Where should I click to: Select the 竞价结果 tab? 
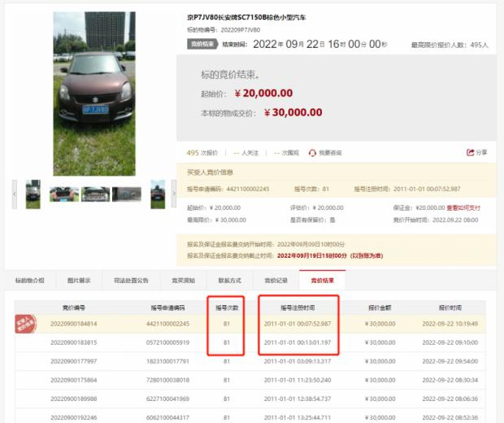pos(323,280)
